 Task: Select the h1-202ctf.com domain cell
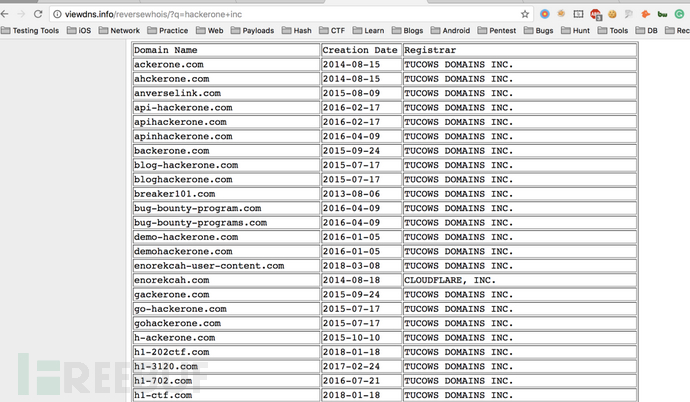226,352
